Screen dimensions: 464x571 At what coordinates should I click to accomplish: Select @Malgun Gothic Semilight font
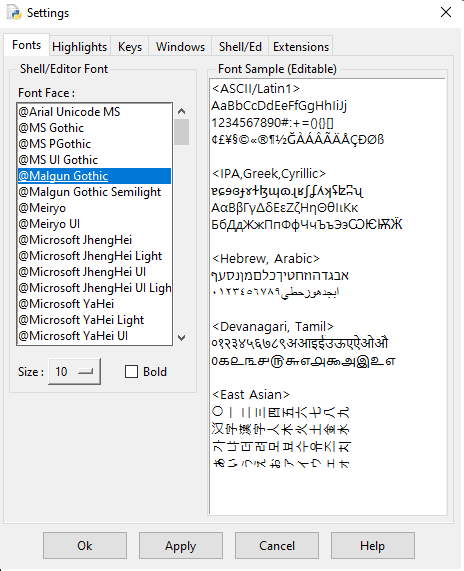[94, 192]
